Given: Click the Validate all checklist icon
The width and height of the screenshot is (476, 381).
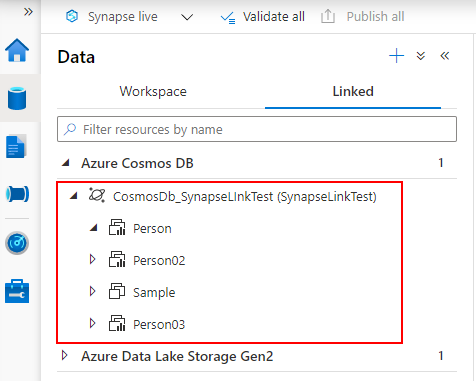Looking at the screenshot, I should click(x=228, y=17).
